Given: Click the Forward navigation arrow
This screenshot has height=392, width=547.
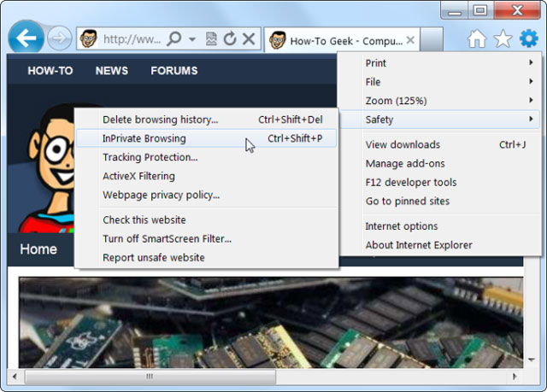Looking at the screenshot, I should pyautogui.click(x=60, y=38).
